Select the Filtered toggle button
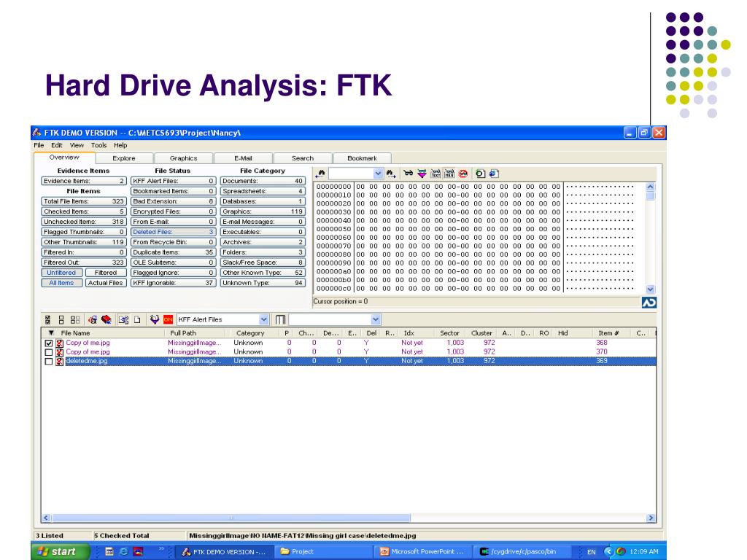Viewport: 747px width, 560px height. [x=106, y=273]
